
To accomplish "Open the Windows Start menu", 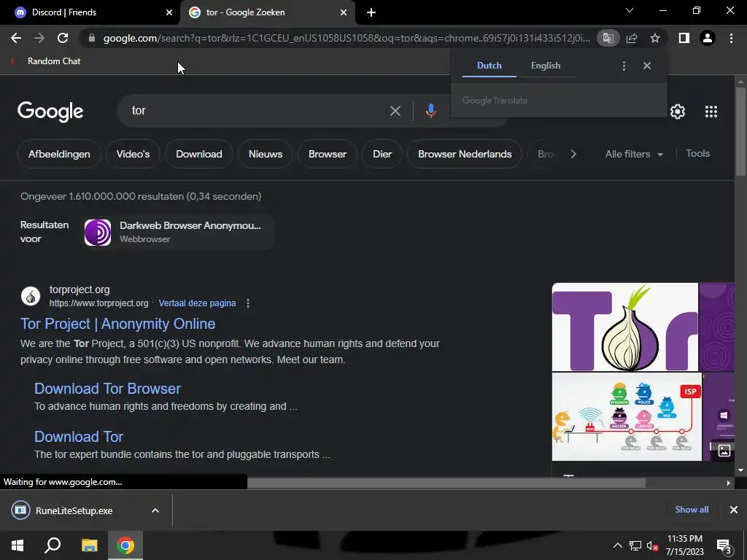I will [18, 545].
